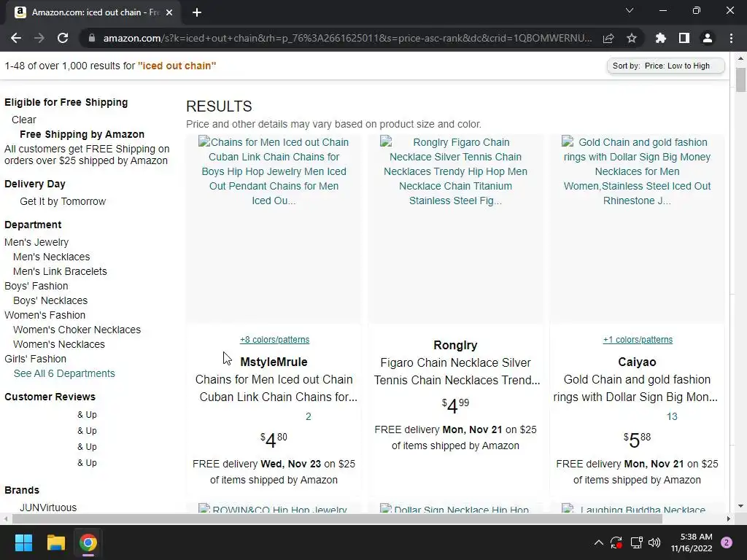
Task: View +1 colors/patterns for Caiyao chain
Action: coord(638,340)
